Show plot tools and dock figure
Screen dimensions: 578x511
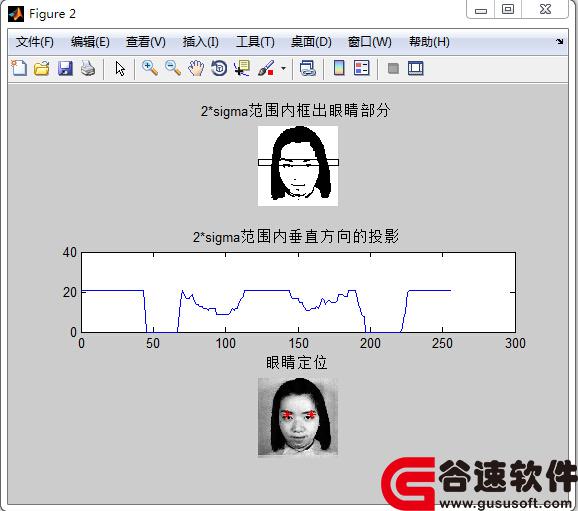(416, 68)
